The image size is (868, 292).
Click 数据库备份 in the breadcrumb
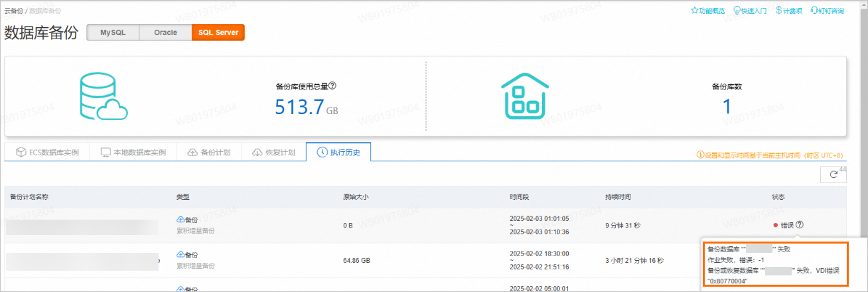(x=46, y=11)
